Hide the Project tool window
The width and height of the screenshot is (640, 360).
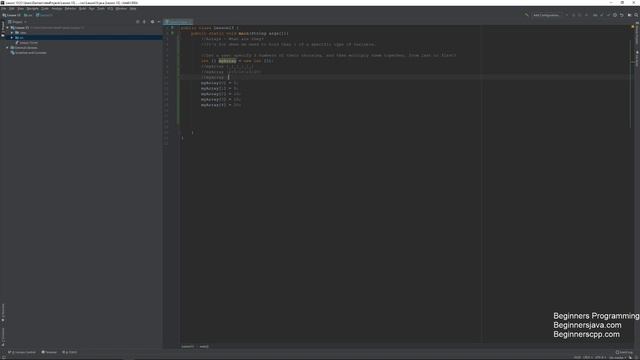tap(159, 22)
